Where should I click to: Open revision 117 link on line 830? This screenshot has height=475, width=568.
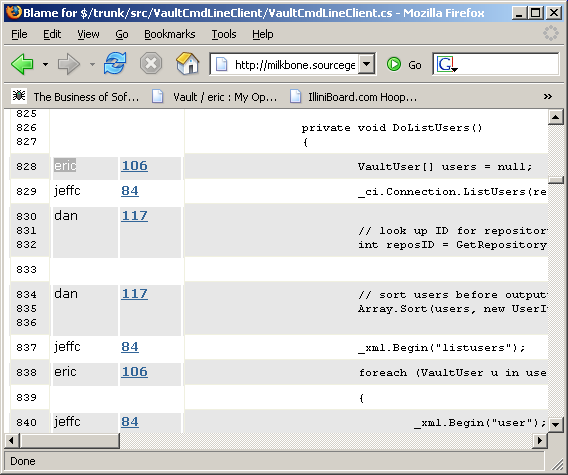[x=134, y=216]
